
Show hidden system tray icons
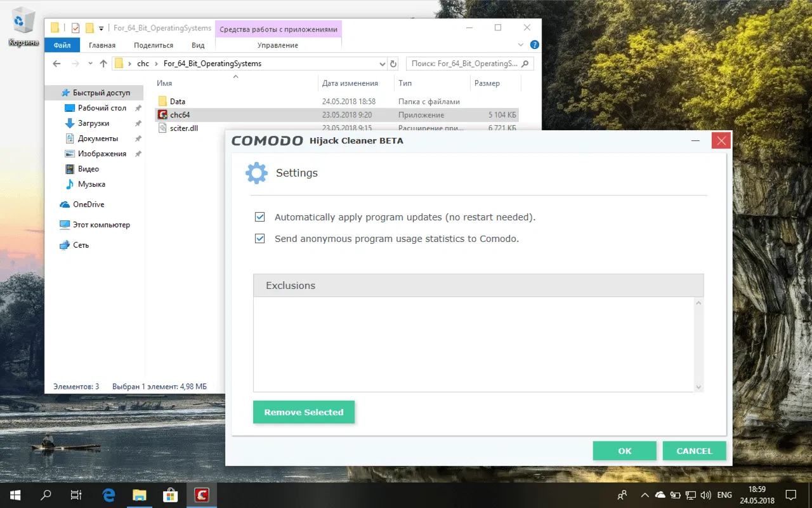click(x=645, y=495)
